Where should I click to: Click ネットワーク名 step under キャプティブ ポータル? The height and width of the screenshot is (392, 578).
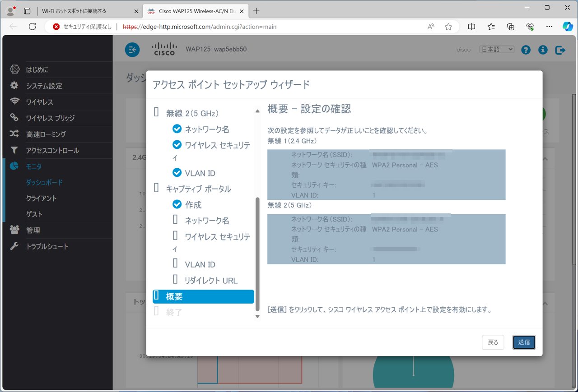pyautogui.click(x=207, y=221)
